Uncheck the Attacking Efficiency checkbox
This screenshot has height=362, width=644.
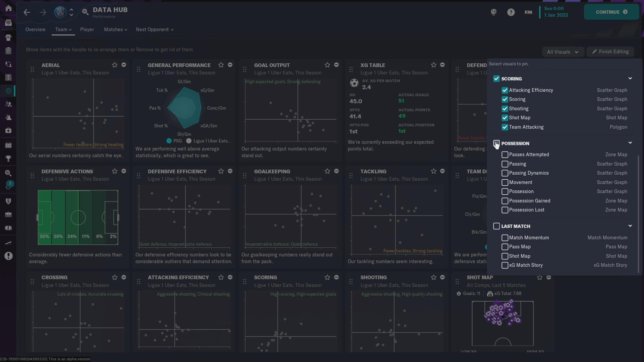pyautogui.click(x=504, y=90)
